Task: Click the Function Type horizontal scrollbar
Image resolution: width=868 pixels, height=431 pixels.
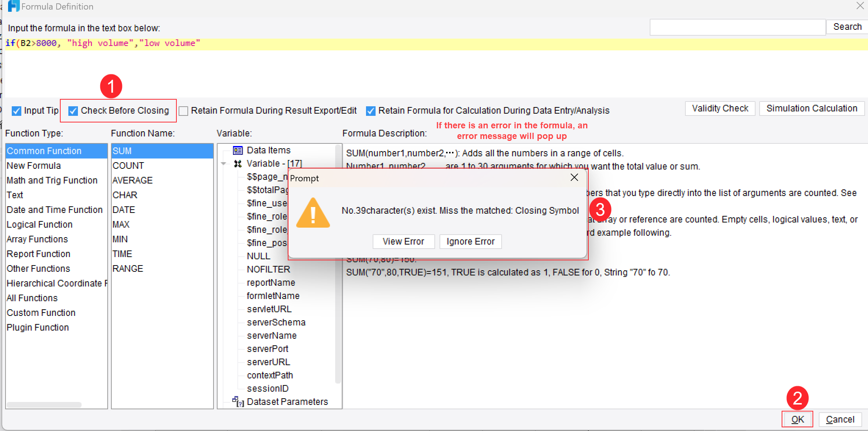Action: (x=44, y=405)
